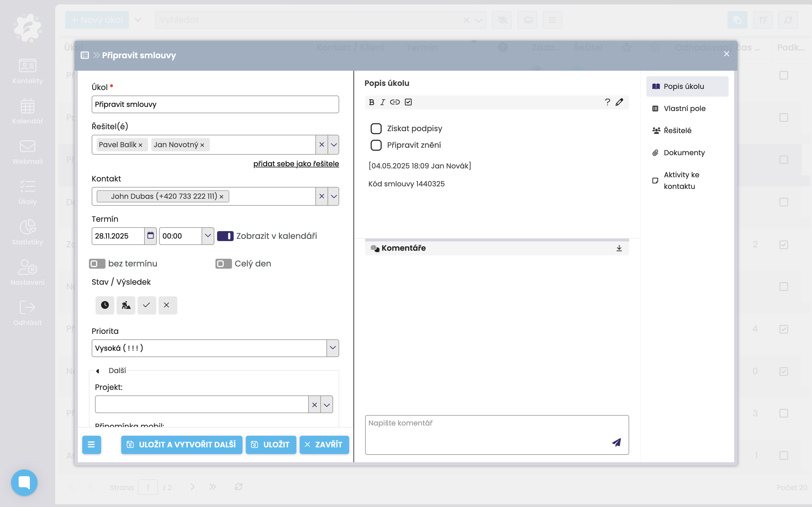Click the přidat sebe jako řešitele link
This screenshot has width=812, height=507.
tap(296, 164)
